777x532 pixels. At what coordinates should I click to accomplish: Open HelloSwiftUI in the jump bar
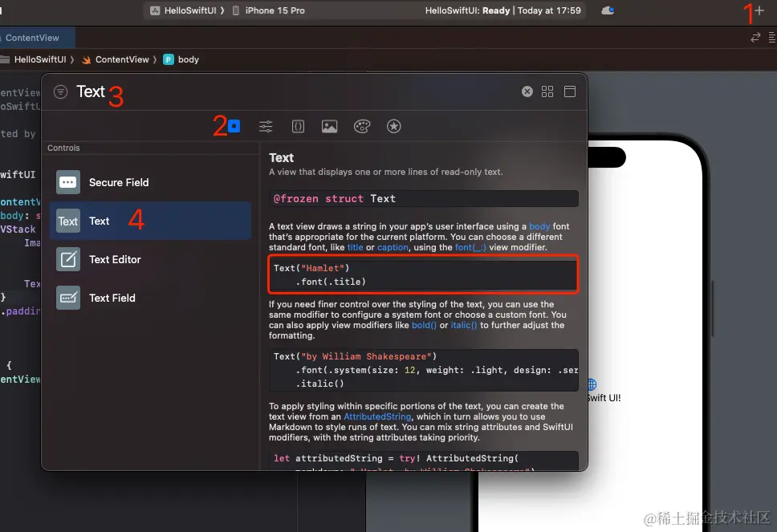(x=39, y=59)
